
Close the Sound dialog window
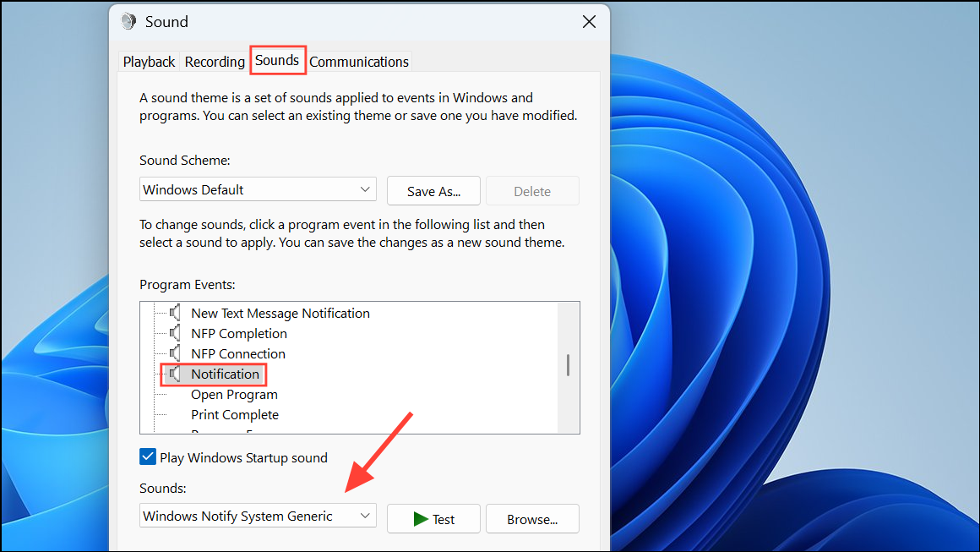tap(589, 22)
